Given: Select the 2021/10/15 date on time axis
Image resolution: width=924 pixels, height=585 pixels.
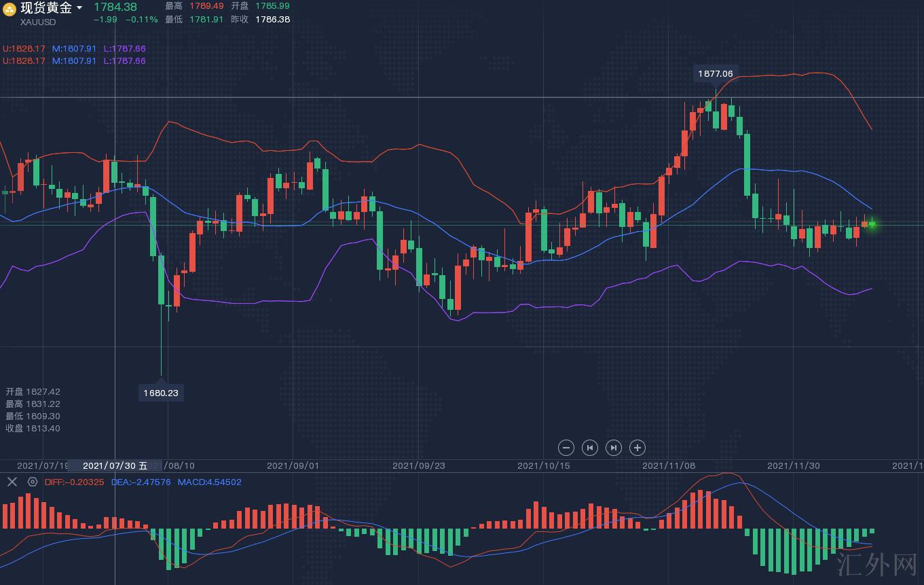Looking at the screenshot, I should (x=543, y=465).
